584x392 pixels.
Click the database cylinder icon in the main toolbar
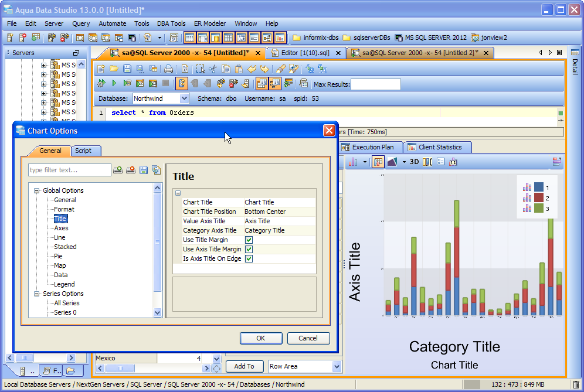(x=216, y=38)
